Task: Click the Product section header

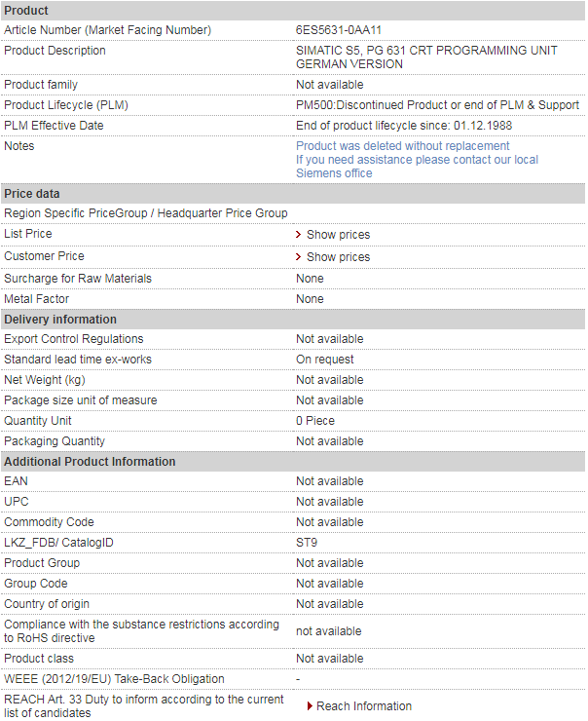Action: coord(26,11)
